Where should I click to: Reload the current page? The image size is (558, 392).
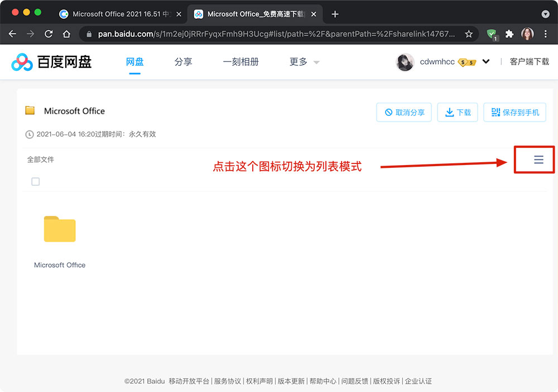coord(49,34)
